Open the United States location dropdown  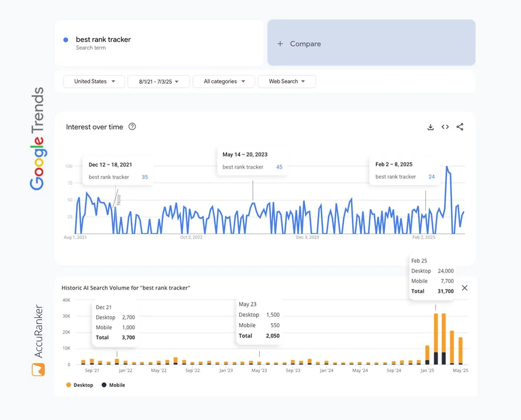pos(93,81)
